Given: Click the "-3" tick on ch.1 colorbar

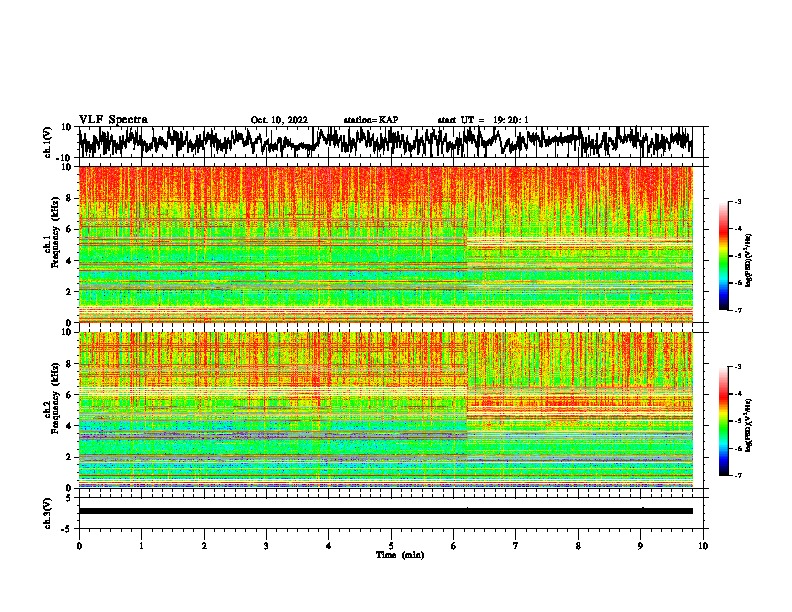Looking at the screenshot, I should (x=737, y=201).
